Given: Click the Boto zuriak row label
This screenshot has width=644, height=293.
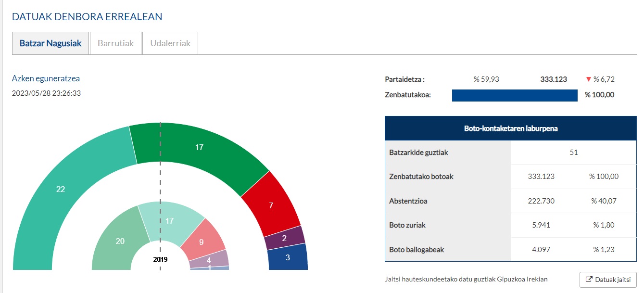Looking at the screenshot, I should 407,225.
